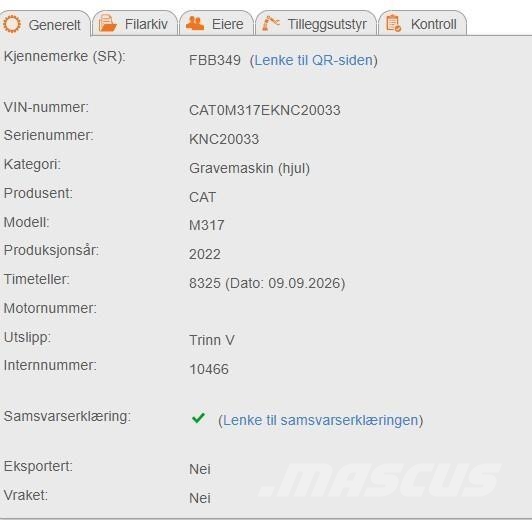This screenshot has width=532, height=520.
Task: Click the people icon on Eiere tab
Action: pyautogui.click(x=195, y=23)
